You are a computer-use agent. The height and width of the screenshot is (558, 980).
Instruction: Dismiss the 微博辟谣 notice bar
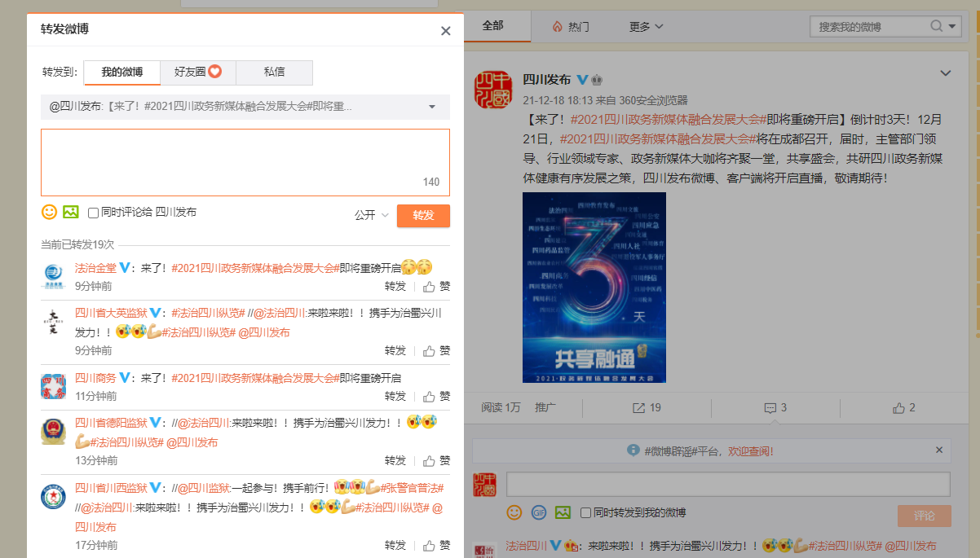938,450
